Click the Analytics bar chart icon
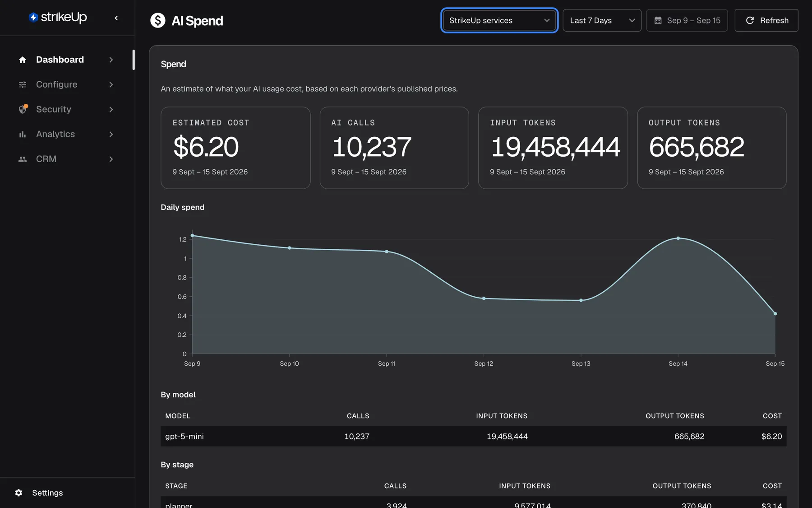Image resolution: width=812 pixels, height=508 pixels. (23, 134)
